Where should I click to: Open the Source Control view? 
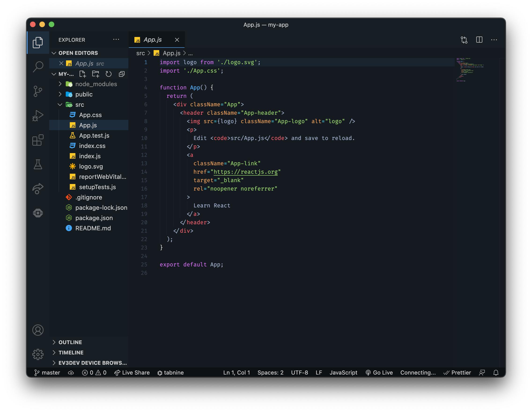point(38,91)
